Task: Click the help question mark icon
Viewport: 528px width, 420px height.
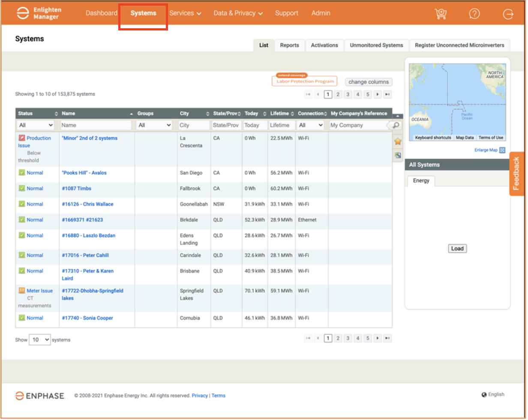Action: (474, 14)
